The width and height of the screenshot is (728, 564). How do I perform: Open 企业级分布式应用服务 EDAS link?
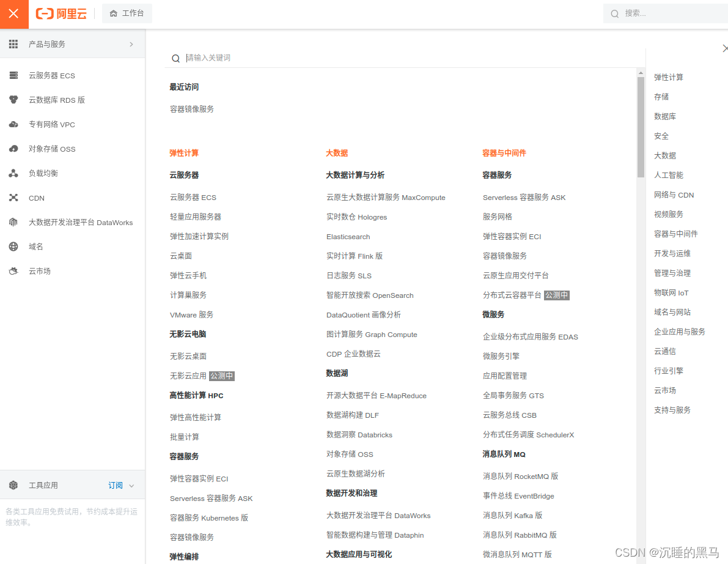click(530, 337)
